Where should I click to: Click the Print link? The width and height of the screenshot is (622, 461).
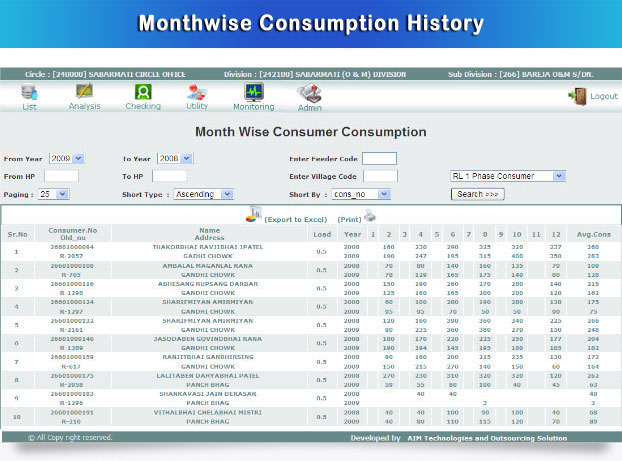[x=349, y=218]
